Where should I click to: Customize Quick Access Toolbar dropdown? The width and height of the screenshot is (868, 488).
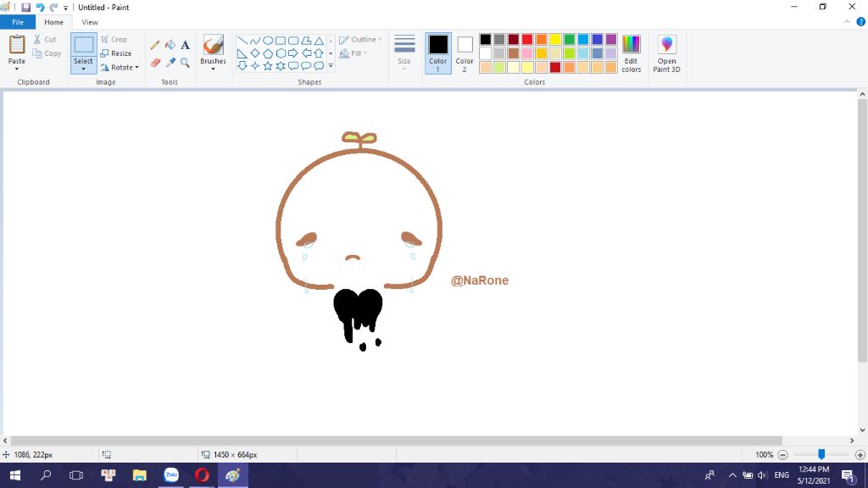pyautogui.click(x=65, y=8)
